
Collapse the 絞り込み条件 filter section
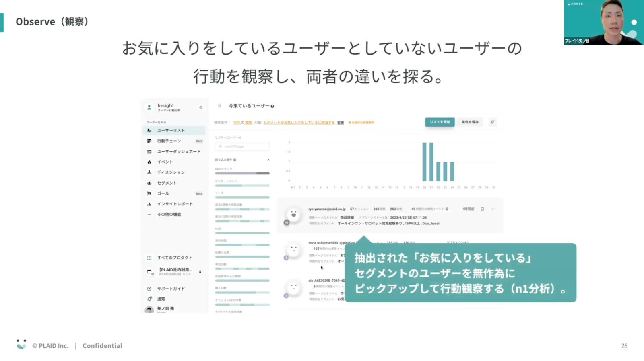pyautogui.click(x=268, y=160)
